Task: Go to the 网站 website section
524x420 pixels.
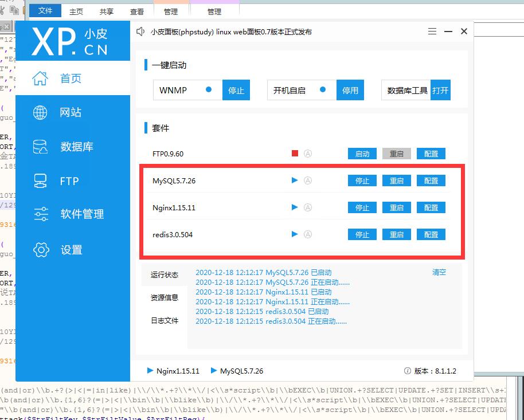Action: (72, 112)
